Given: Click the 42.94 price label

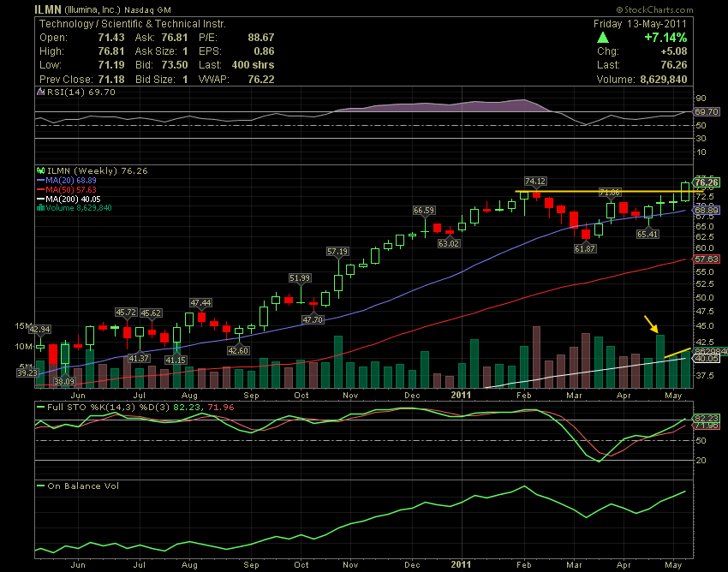Looking at the screenshot, I should coord(40,329).
